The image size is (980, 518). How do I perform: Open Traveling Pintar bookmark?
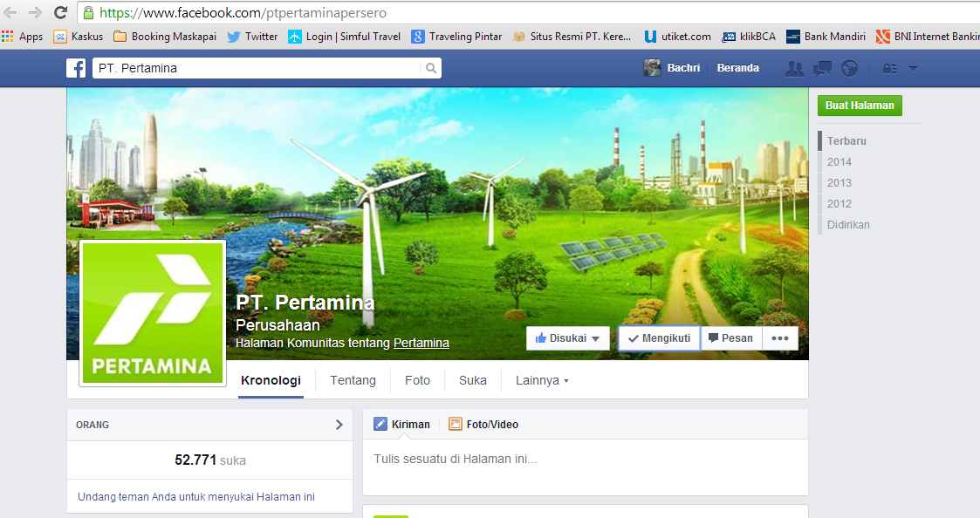click(x=457, y=37)
